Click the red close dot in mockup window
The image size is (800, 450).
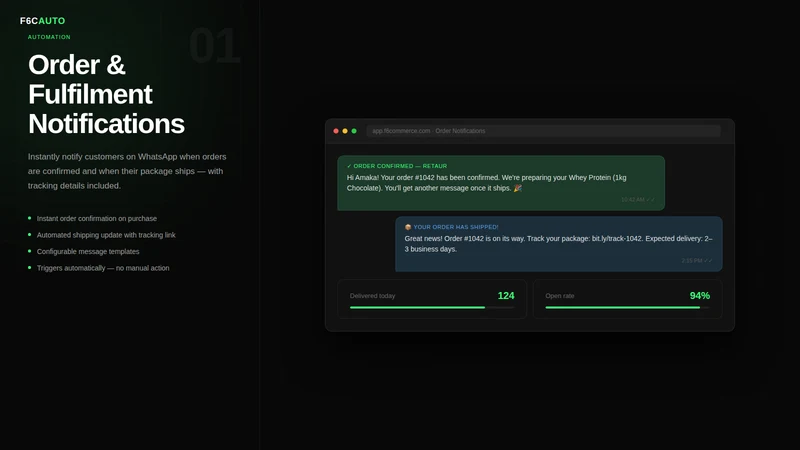(x=336, y=131)
